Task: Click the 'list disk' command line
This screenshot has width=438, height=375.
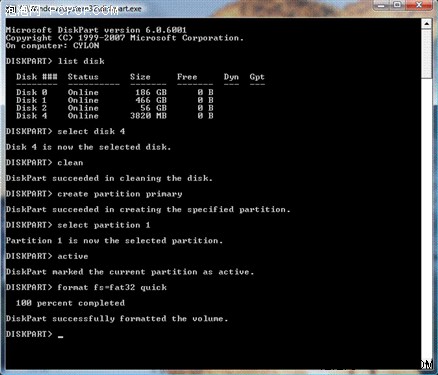Action: 55,61
